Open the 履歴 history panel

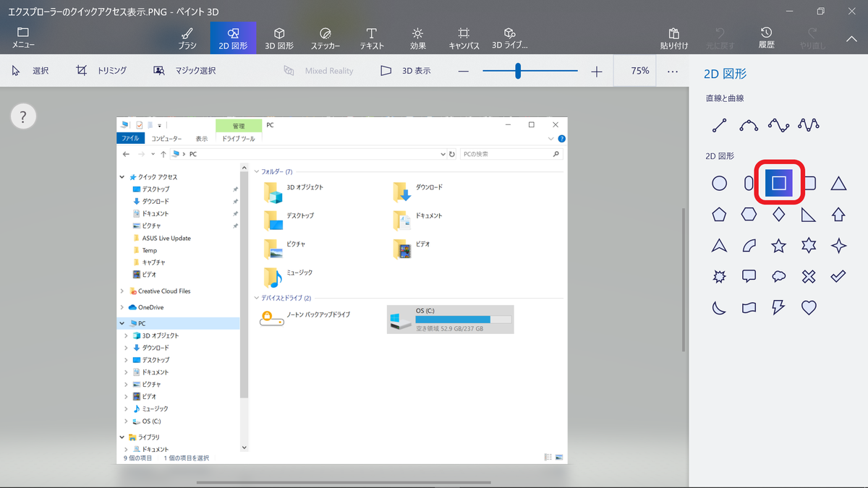coord(767,38)
